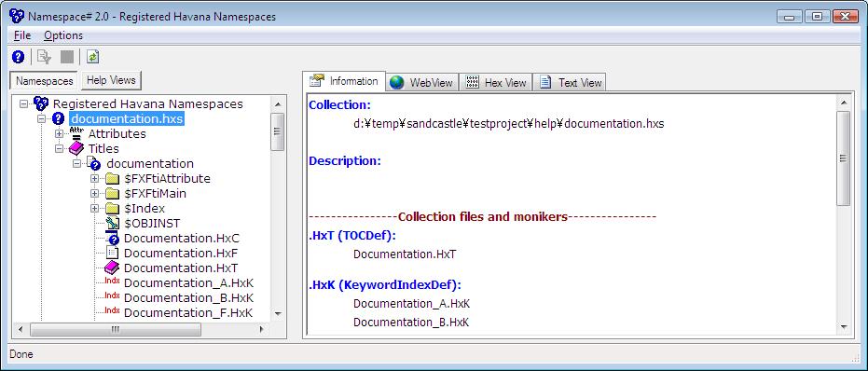
Task: Open the Hex View tab
Action: coord(496,83)
